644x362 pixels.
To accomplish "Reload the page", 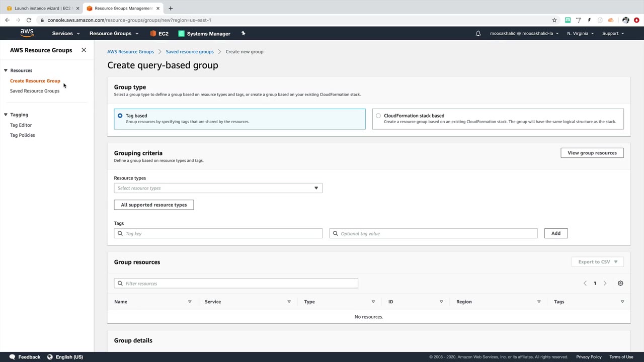I will click(29, 20).
